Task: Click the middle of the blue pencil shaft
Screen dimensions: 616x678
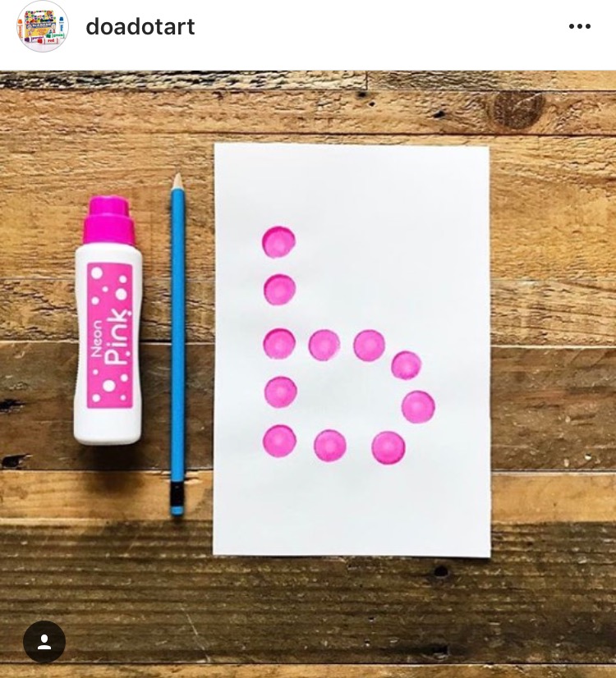Action: pyautogui.click(x=177, y=337)
